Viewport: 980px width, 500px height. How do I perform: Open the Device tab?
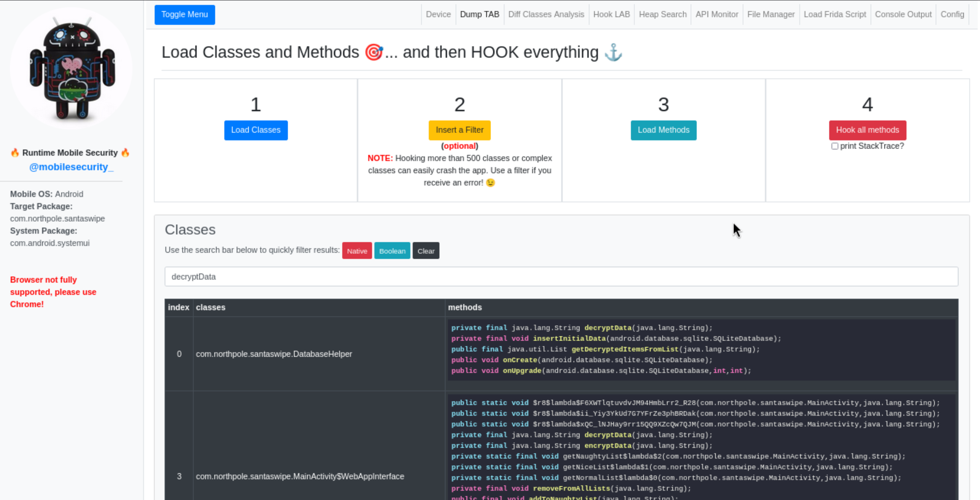pyautogui.click(x=438, y=14)
